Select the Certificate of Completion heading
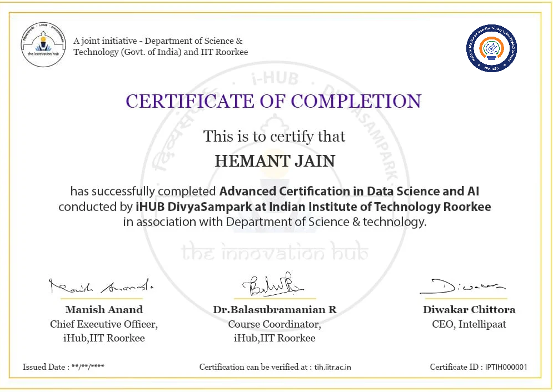The height and width of the screenshot is (392, 553). click(x=273, y=101)
